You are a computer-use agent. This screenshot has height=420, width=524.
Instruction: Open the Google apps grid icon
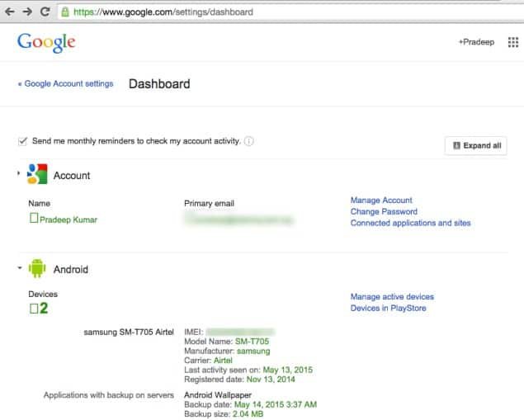[513, 42]
